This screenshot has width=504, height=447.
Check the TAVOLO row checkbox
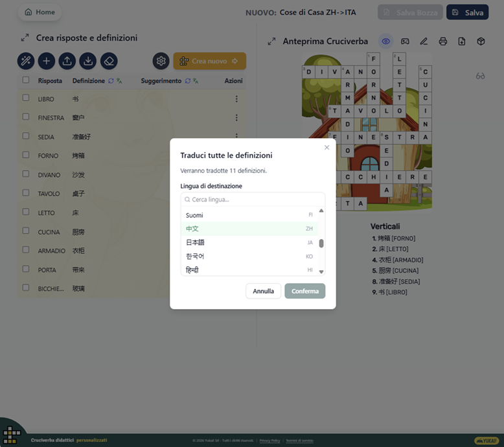click(x=26, y=193)
